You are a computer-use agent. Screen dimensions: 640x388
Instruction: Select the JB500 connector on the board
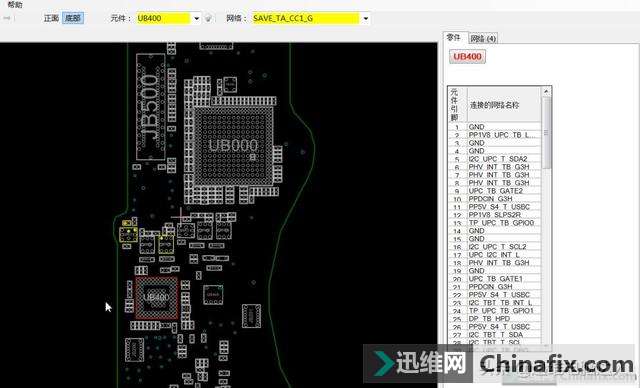point(151,106)
